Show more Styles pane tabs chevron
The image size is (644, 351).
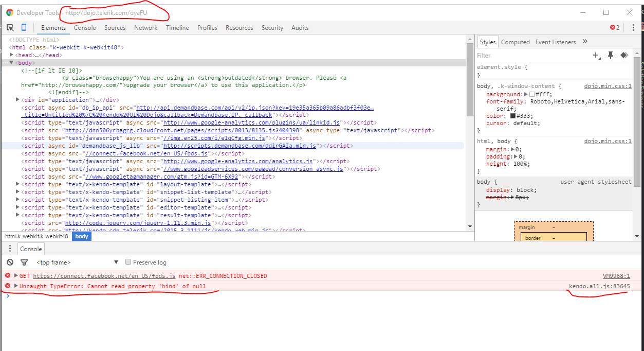585,42
